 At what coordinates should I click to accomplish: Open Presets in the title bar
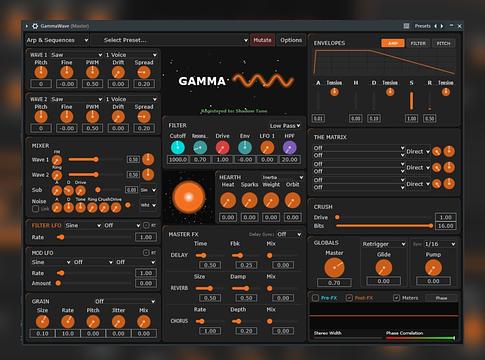coord(423,26)
